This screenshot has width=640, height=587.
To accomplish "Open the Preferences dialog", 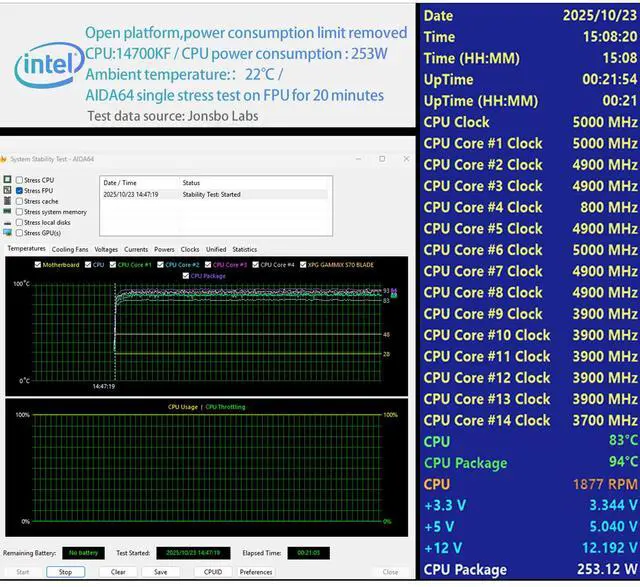I will point(256,572).
